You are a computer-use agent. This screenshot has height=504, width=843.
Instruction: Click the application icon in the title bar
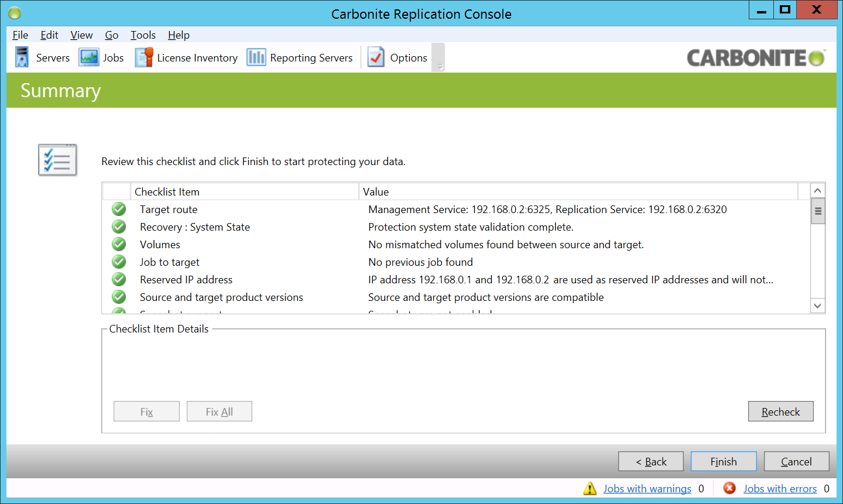tap(15, 13)
